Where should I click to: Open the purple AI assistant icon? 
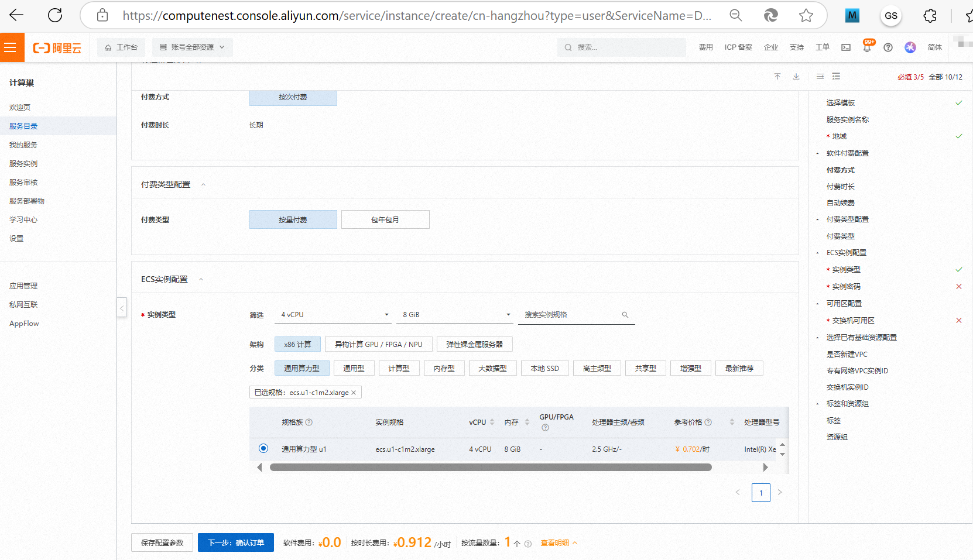point(910,47)
